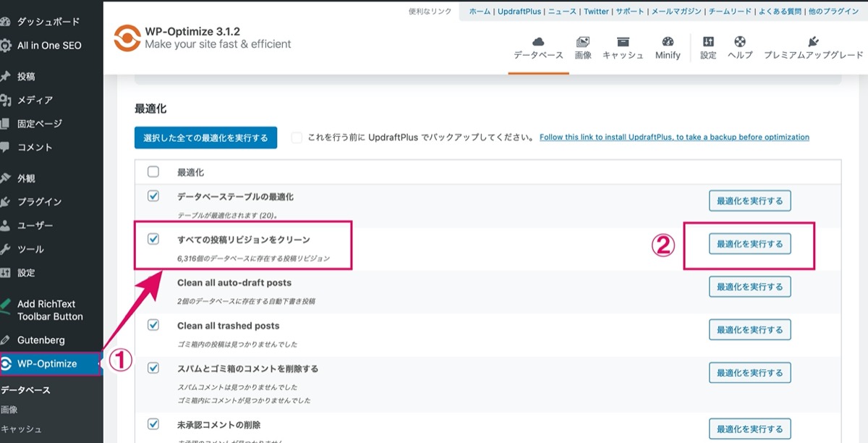Screen dimensions: 868x443
Task: Open the 他のプラグイン link
Action: 835,12
